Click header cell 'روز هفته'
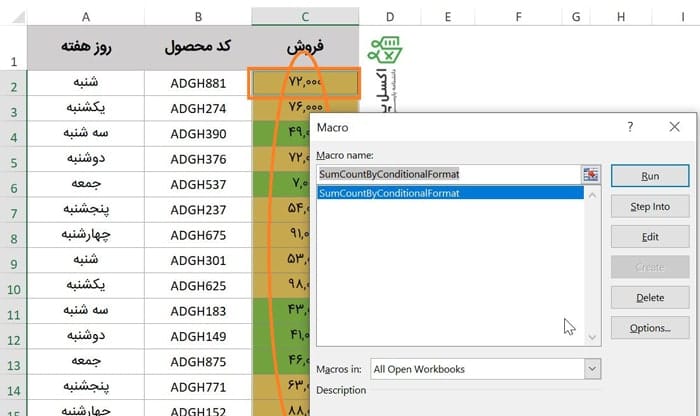Viewport: 700px width, 416px height. (86, 48)
